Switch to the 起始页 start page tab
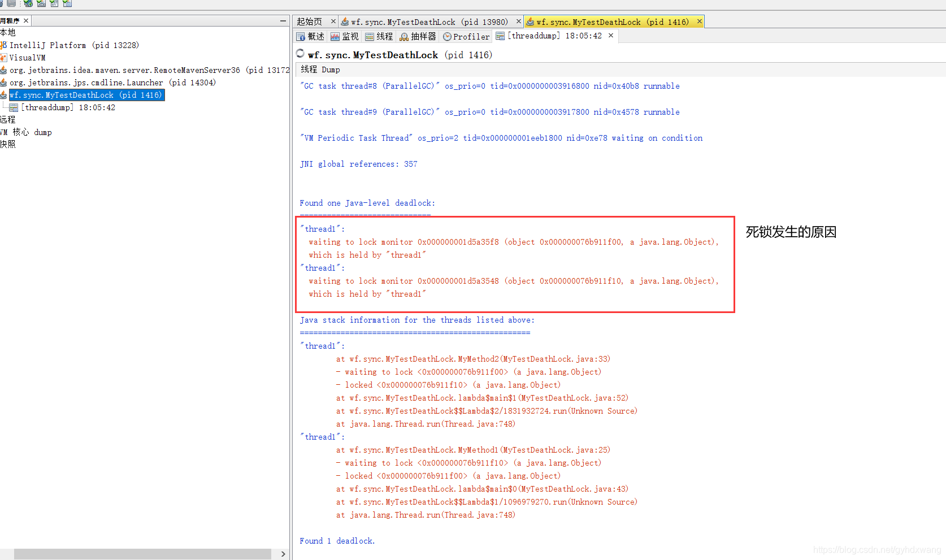 pos(310,21)
